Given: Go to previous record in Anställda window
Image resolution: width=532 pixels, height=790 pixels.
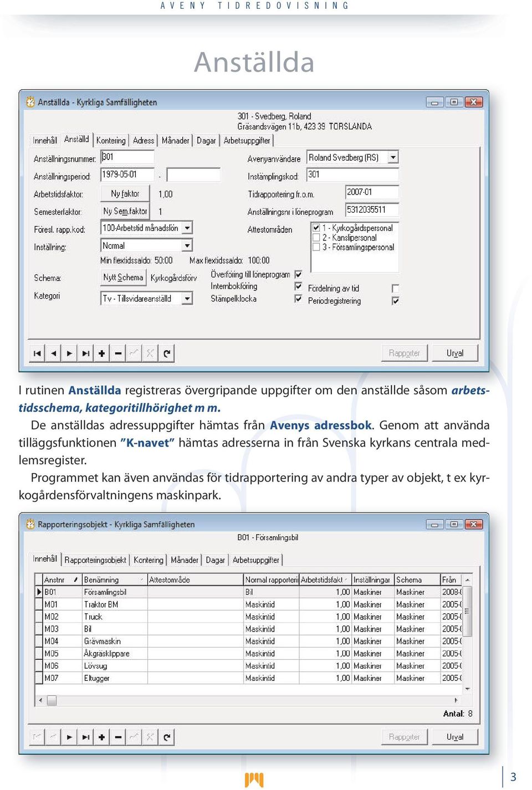Looking at the screenshot, I should pyautogui.click(x=53, y=353).
